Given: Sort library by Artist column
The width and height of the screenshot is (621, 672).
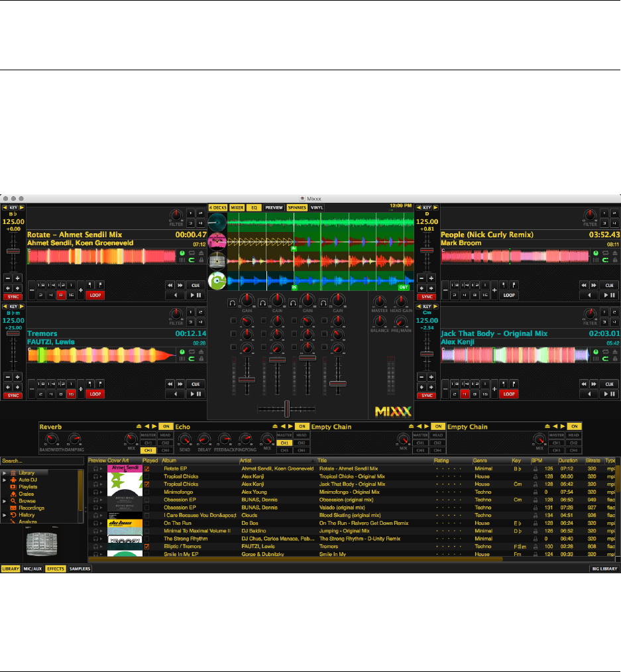Looking at the screenshot, I should (278, 461).
